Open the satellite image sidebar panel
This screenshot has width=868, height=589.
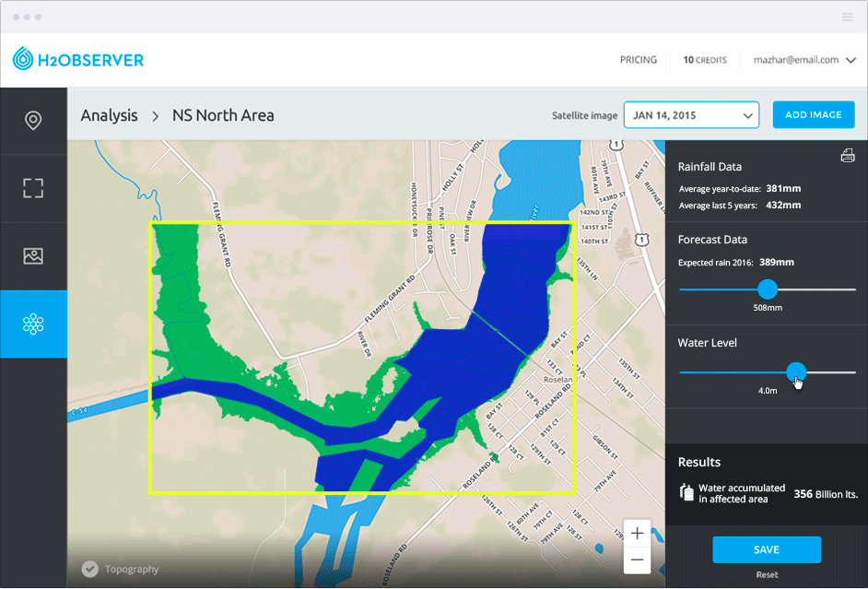coord(33,256)
